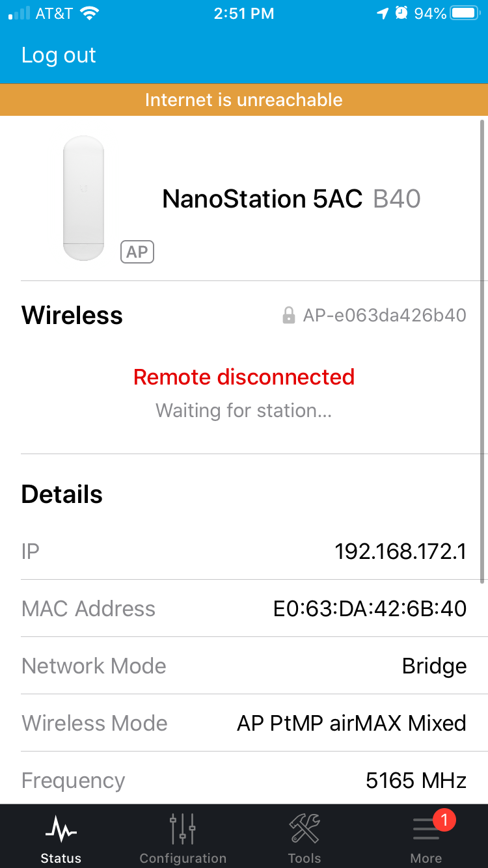Select the IP address row

coord(244,552)
